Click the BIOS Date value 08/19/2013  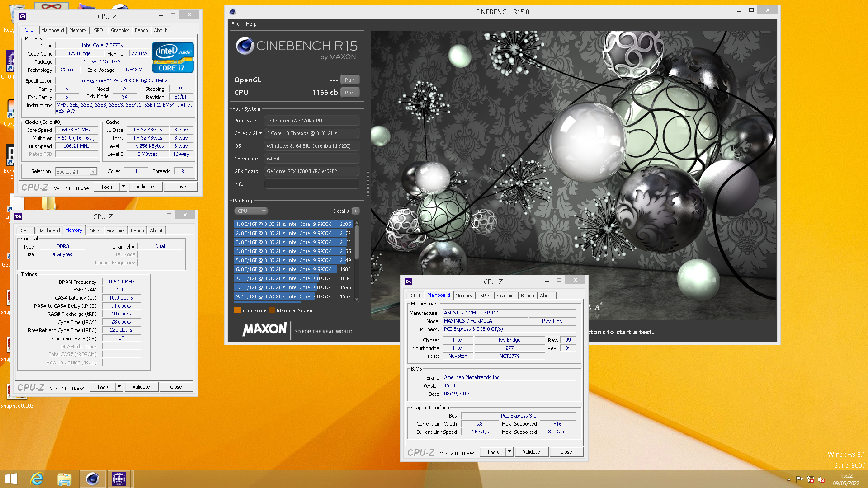[509, 394]
